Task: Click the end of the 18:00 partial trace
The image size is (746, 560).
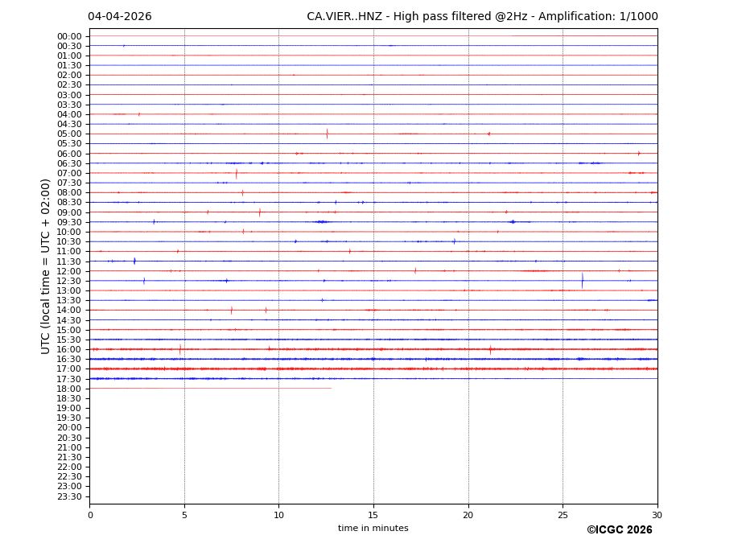Action: [x=331, y=389]
